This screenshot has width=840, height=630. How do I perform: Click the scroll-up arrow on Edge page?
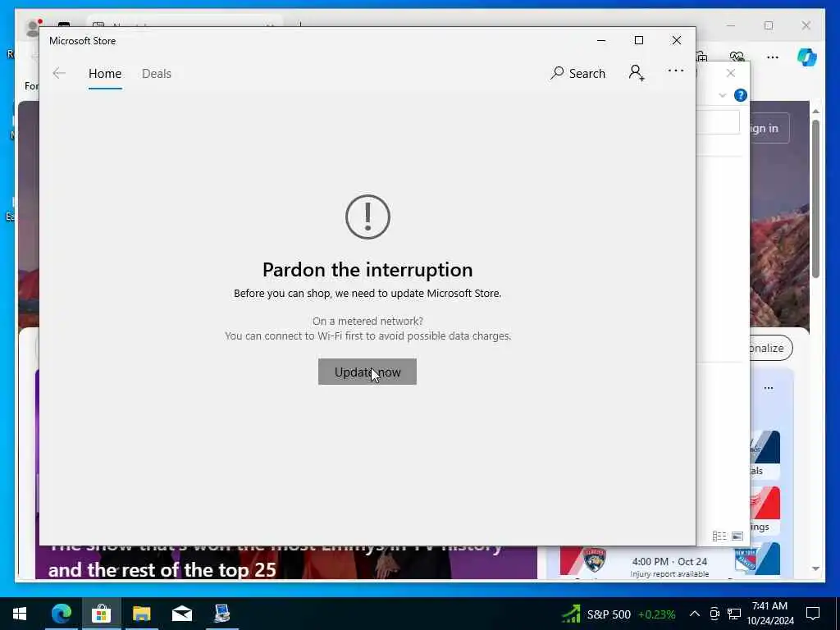click(x=815, y=112)
